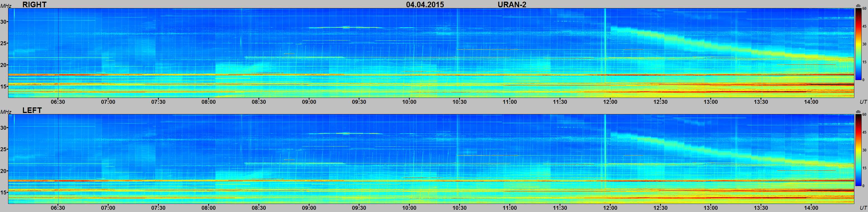Click 14:00 time label under RIGHT panel
This screenshot has width=868, height=212.
(811, 102)
